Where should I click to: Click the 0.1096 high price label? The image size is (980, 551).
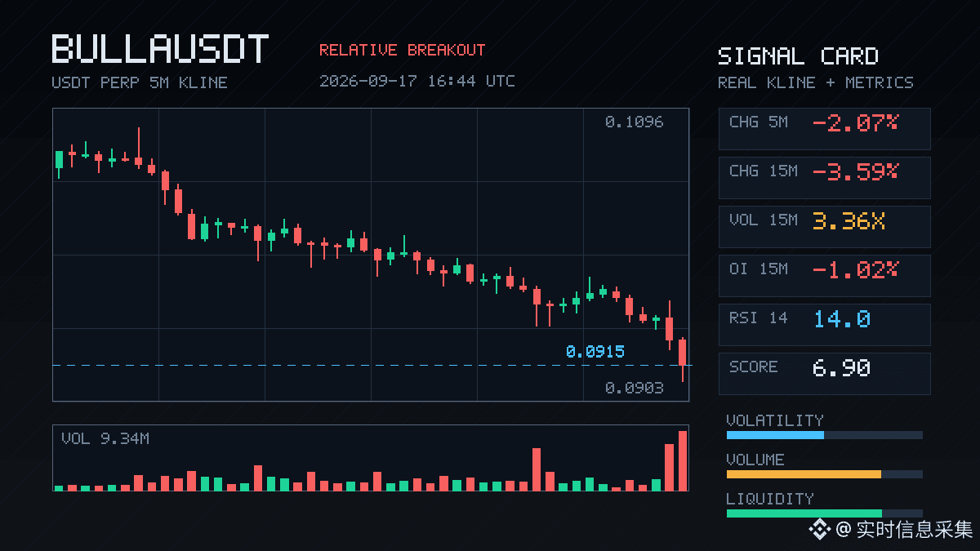click(635, 122)
